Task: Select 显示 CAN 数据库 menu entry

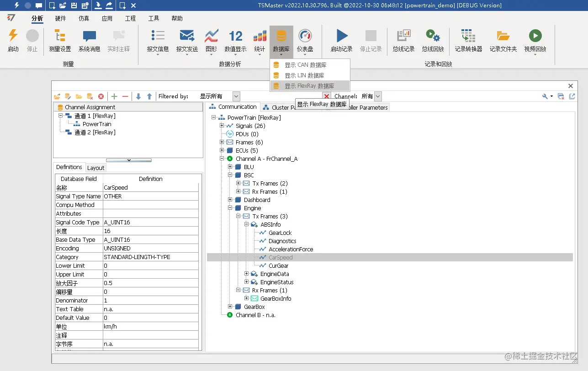Action: pyautogui.click(x=310, y=65)
